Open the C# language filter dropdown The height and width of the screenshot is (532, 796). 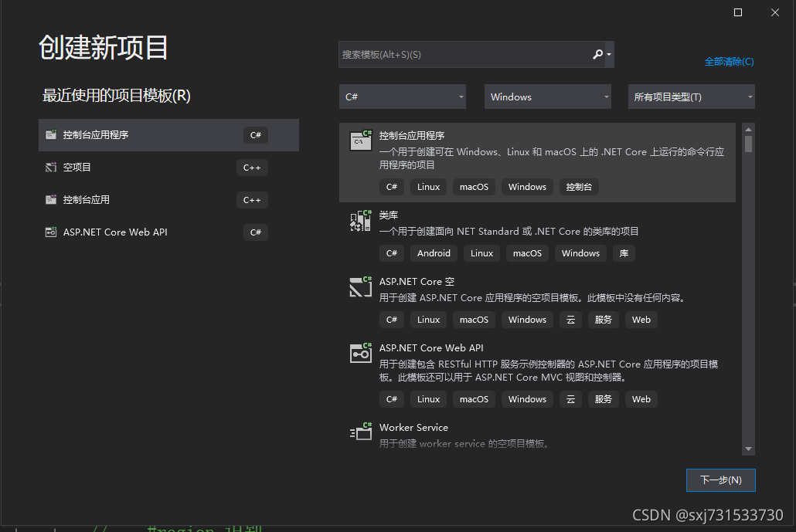pos(403,97)
